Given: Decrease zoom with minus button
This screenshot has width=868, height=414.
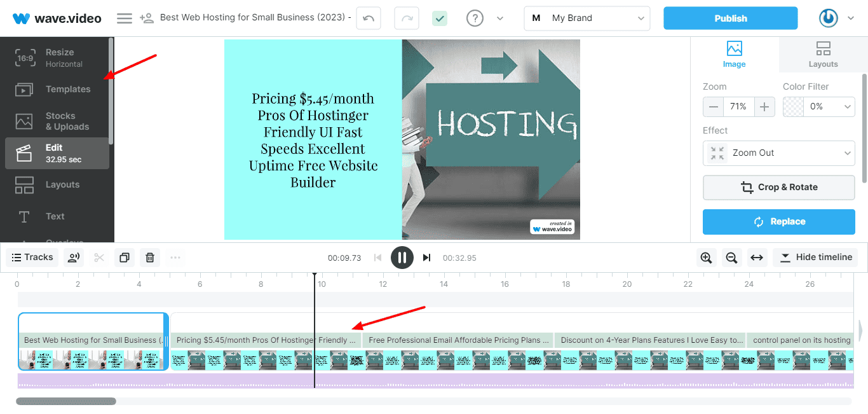Looking at the screenshot, I should [714, 107].
